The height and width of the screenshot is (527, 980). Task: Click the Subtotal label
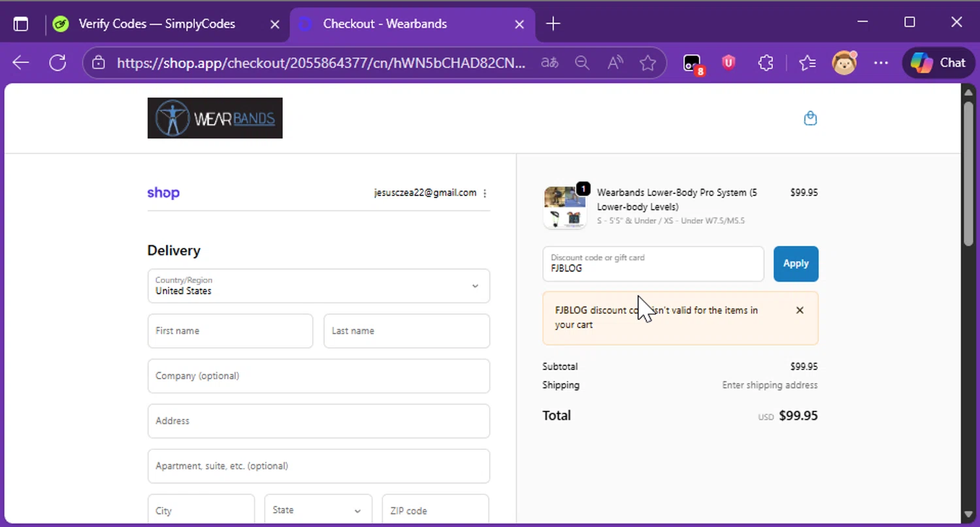pos(560,367)
